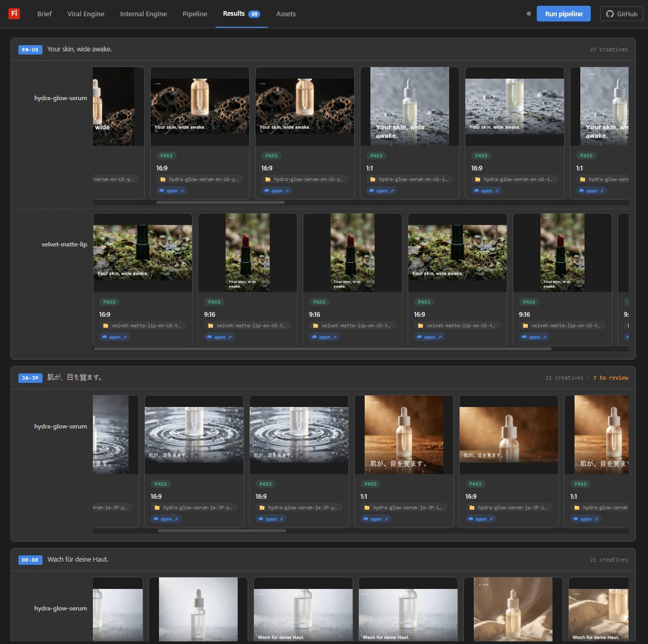Click the hydra-glow-serum-en-US-i folder chip on the 16:9 card

(514, 179)
